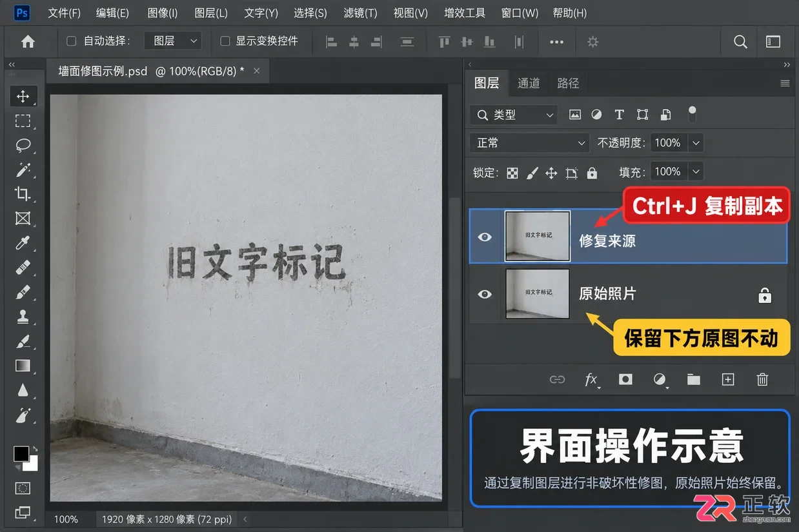This screenshot has height=532, width=799.
Task: Select the Blur tool
Action: click(23, 390)
